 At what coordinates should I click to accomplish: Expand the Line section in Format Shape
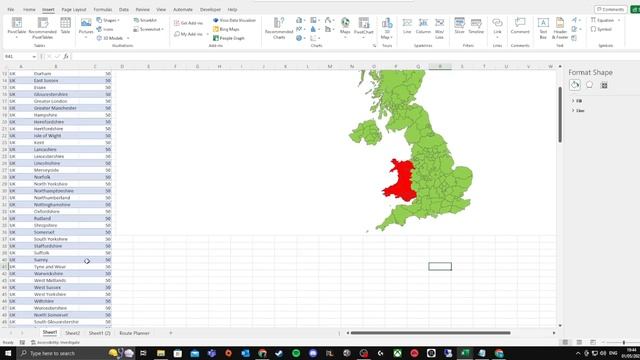click(x=578, y=111)
